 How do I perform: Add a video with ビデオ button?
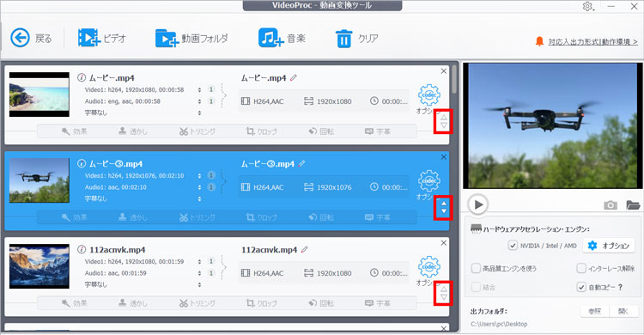click(102, 39)
